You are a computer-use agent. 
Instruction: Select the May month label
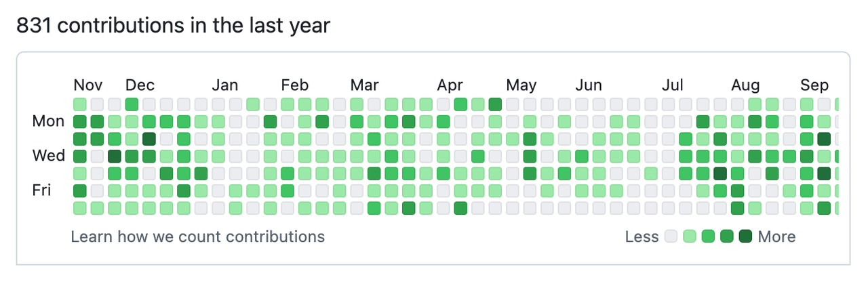pos(521,85)
